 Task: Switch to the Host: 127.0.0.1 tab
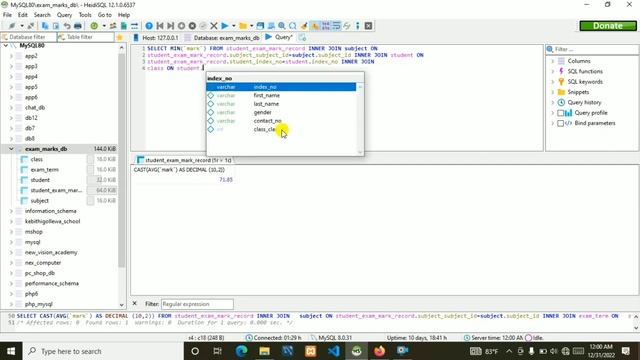pos(156,37)
